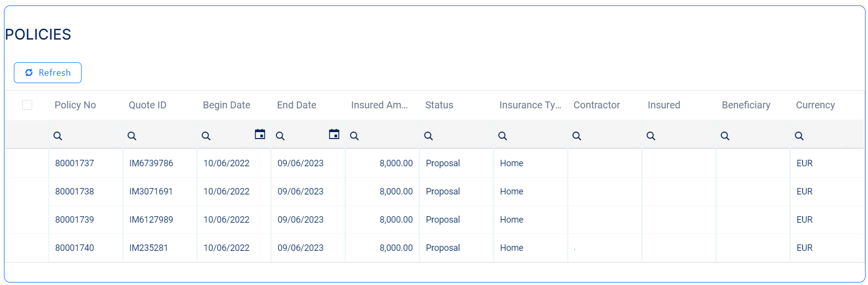Click the Refresh button
This screenshot has width=868, height=285.
tap(47, 73)
